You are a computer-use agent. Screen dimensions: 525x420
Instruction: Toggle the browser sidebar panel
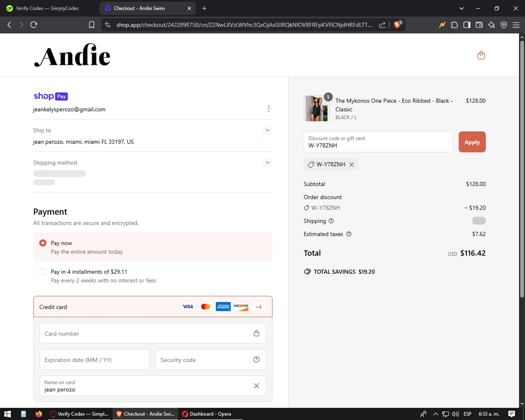[x=467, y=25]
